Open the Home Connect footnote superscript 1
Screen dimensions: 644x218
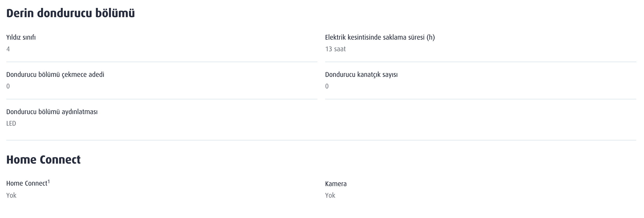tap(49, 181)
